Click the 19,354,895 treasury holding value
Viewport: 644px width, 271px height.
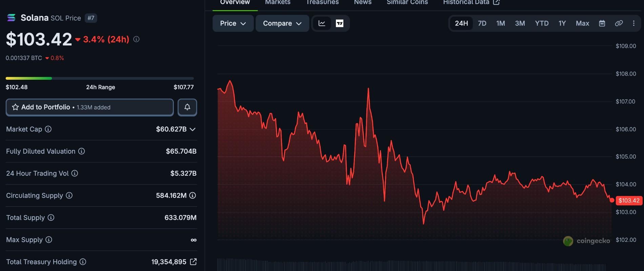click(x=169, y=262)
